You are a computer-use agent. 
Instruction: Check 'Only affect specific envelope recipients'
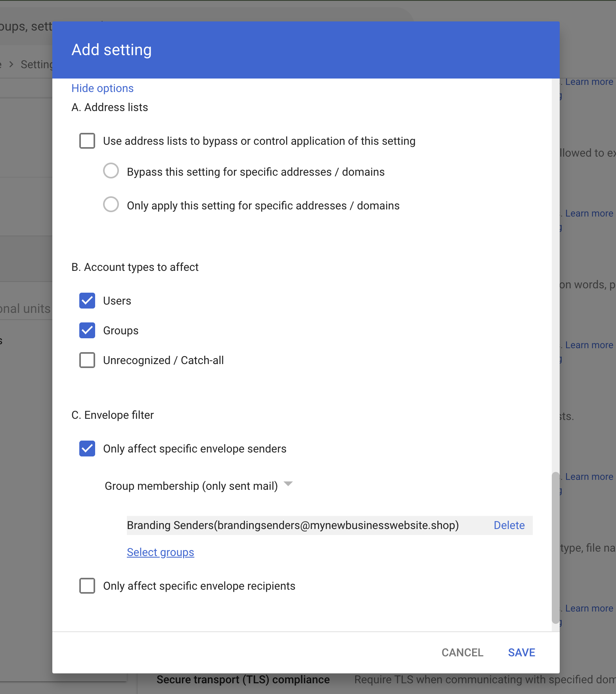87,586
